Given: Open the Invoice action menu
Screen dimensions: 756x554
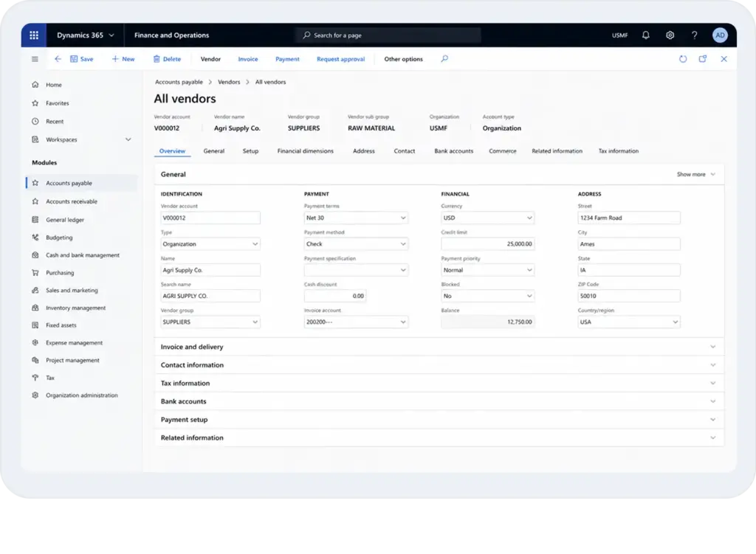Looking at the screenshot, I should point(248,59).
